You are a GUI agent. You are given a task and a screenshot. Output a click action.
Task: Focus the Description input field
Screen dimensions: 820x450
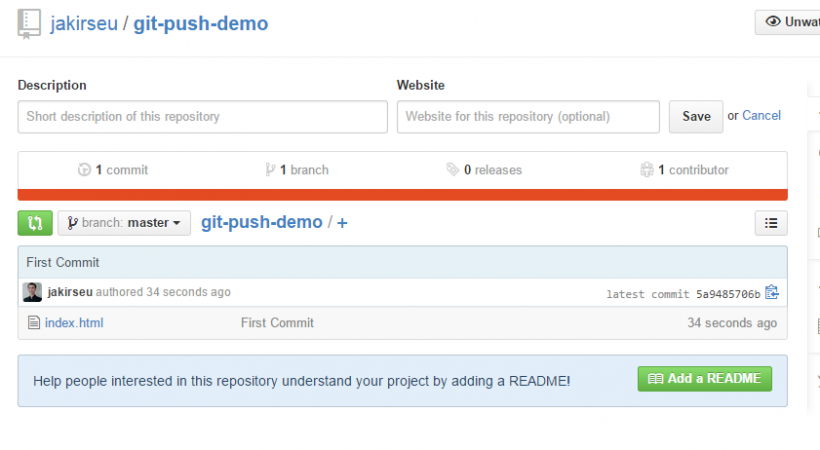pyautogui.click(x=202, y=117)
